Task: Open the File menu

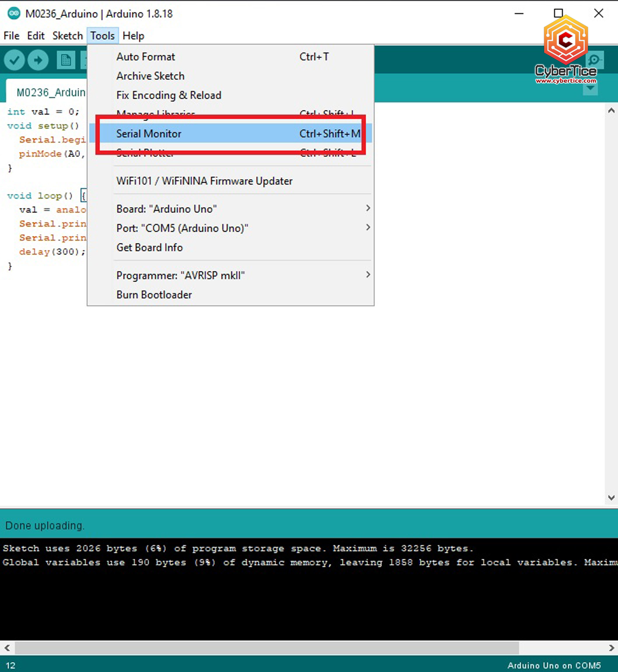Action: coord(12,36)
